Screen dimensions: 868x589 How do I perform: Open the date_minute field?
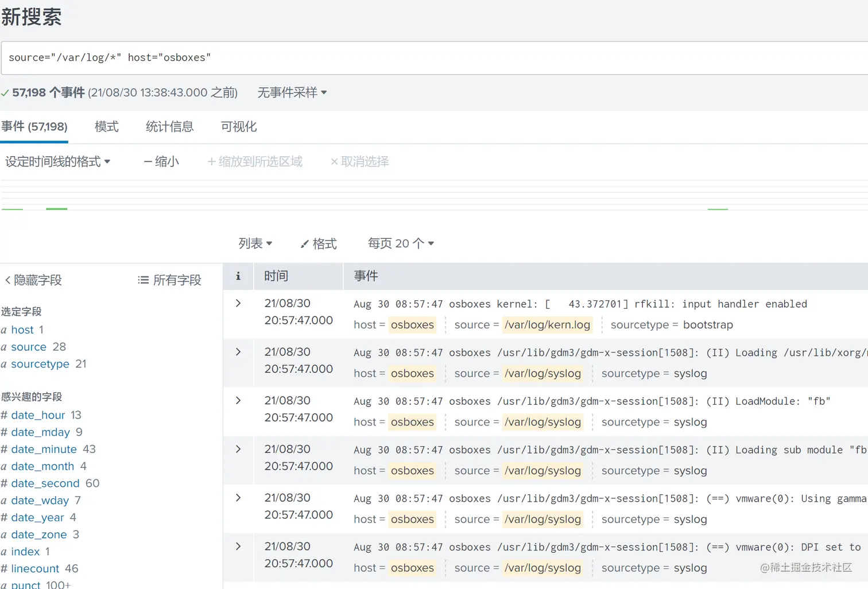point(44,449)
